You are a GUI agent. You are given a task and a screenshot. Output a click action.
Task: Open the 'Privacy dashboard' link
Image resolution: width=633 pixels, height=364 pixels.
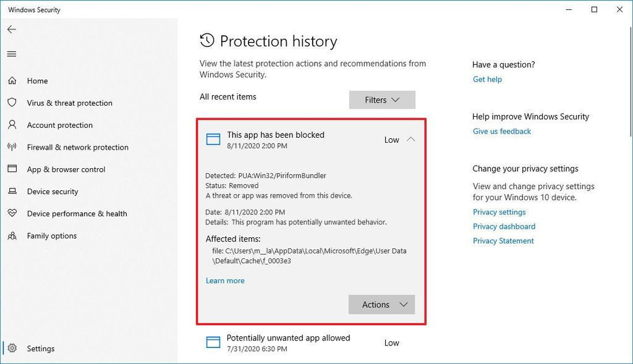(x=504, y=226)
